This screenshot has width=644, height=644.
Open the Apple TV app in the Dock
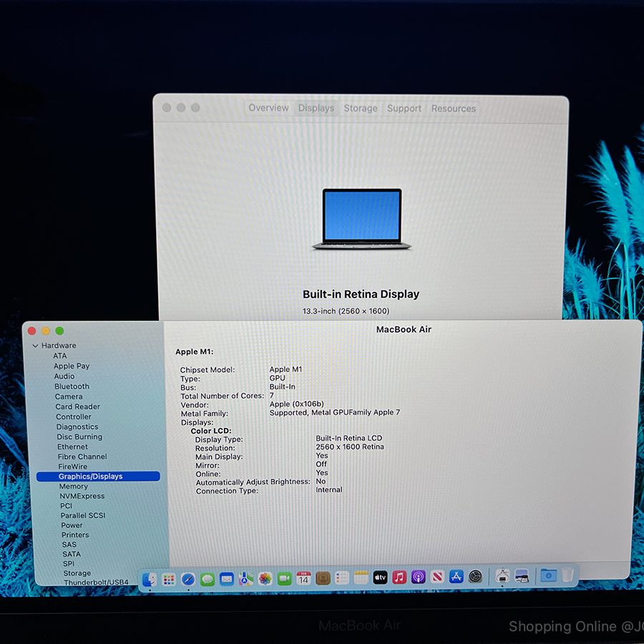pyautogui.click(x=381, y=578)
